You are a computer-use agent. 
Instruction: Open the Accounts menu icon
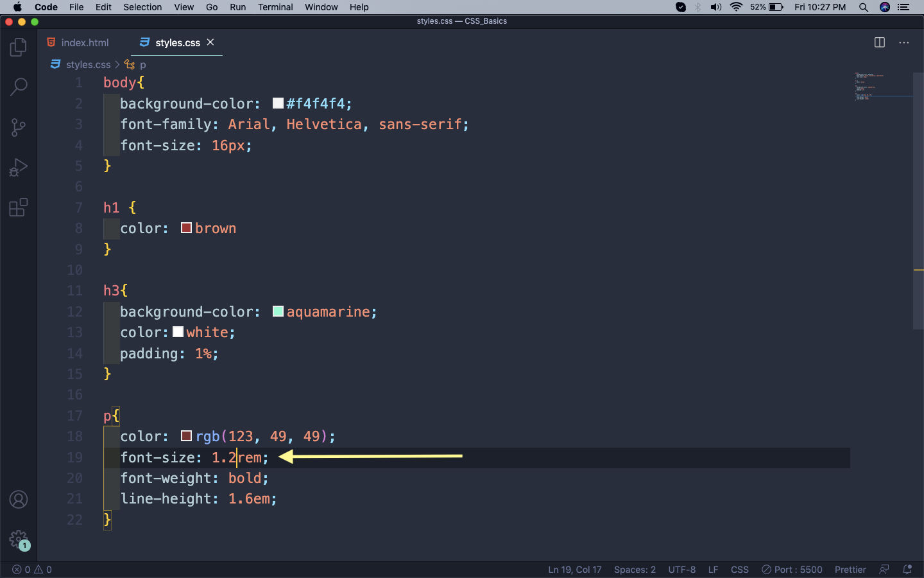click(19, 499)
